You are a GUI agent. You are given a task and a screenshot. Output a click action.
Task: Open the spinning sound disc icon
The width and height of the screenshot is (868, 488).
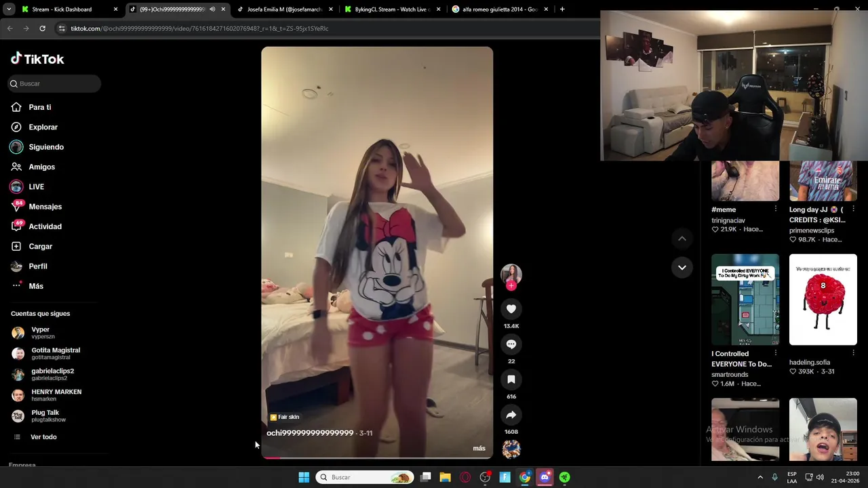(x=511, y=449)
